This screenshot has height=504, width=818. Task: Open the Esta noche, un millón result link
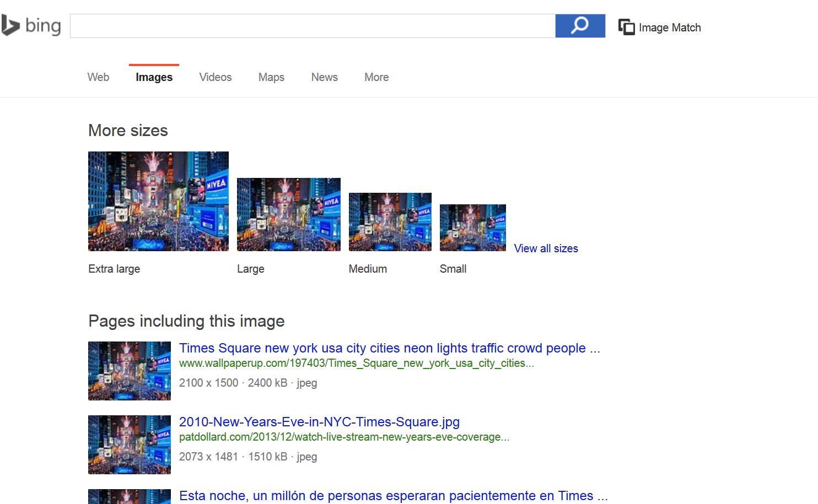point(394,496)
